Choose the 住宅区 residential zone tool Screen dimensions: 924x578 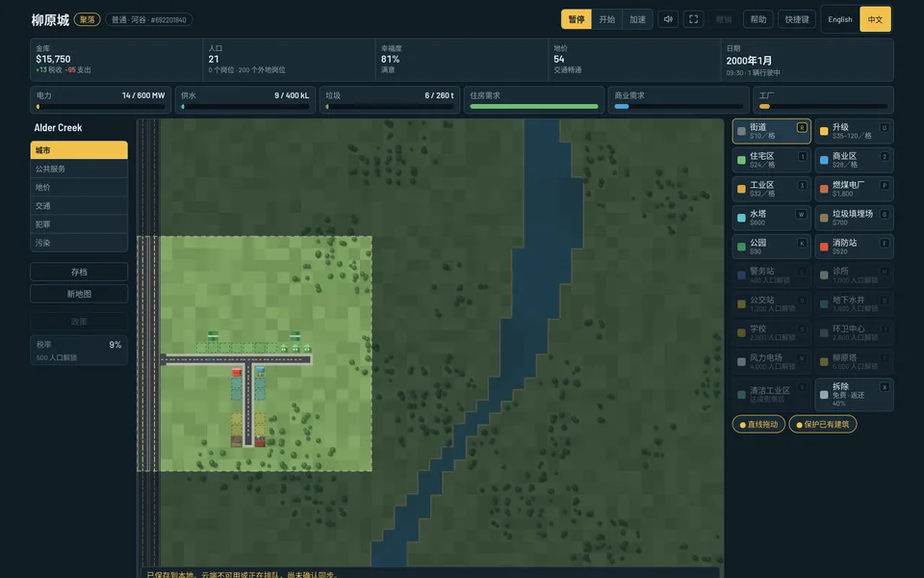click(x=771, y=160)
